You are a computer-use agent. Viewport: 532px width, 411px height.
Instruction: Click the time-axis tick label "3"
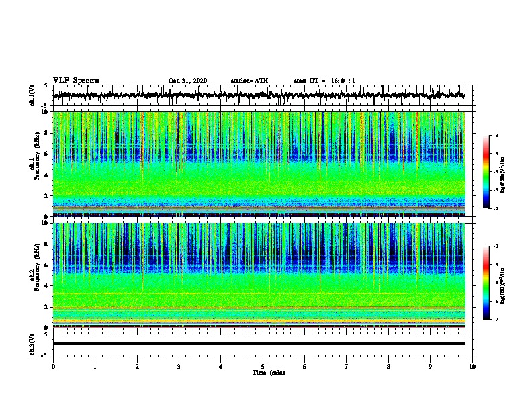(179, 367)
